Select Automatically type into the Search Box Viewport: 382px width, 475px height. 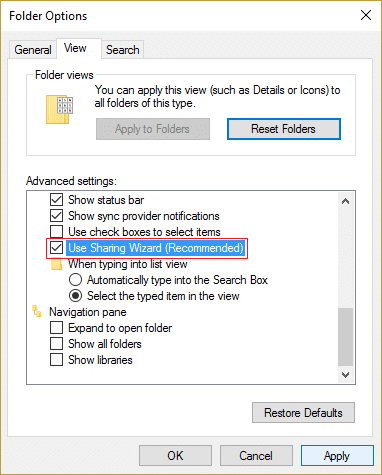pyautogui.click(x=75, y=280)
